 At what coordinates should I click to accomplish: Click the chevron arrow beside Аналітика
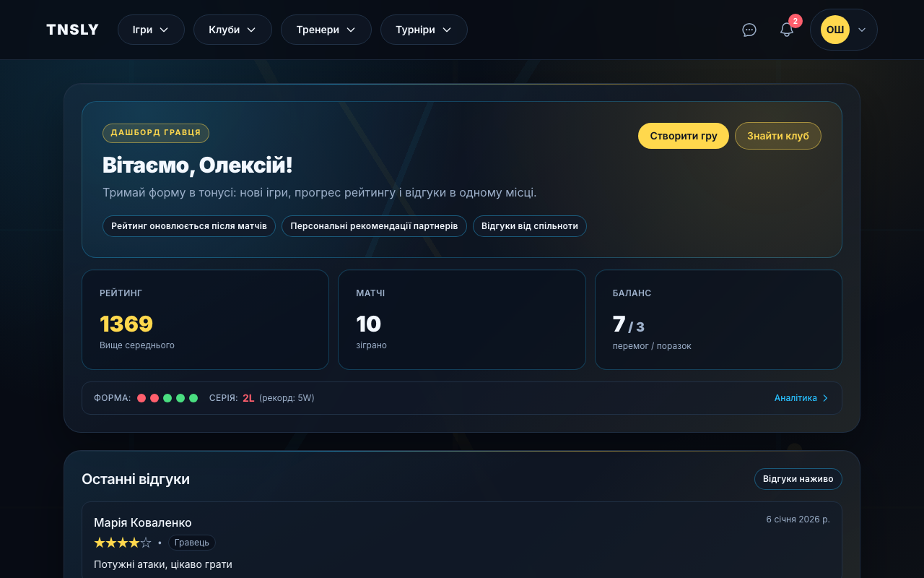pos(826,398)
